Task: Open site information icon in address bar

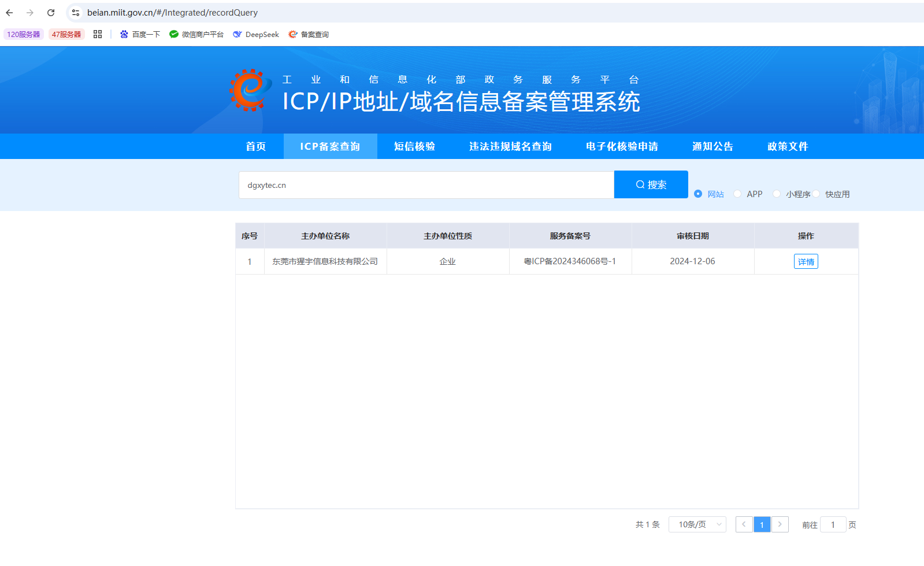Action: [x=76, y=13]
